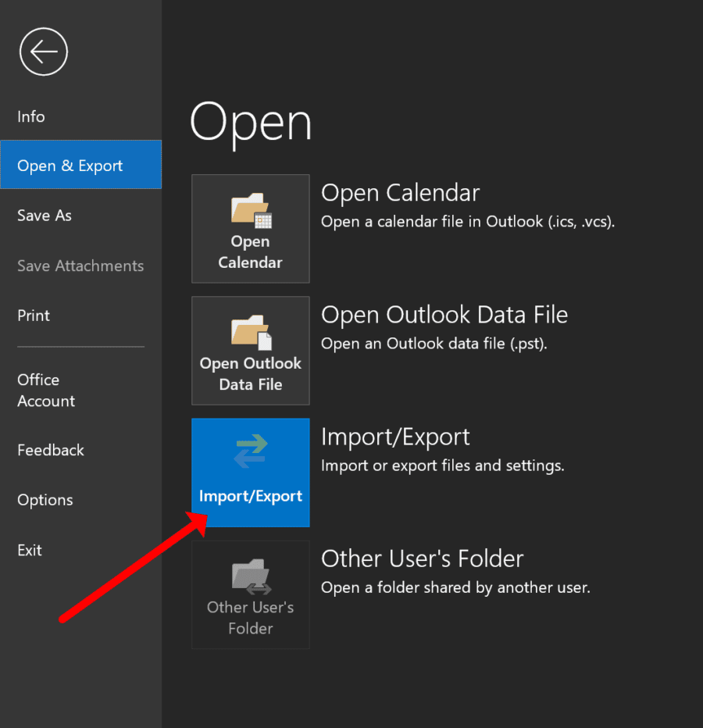Click the 'Other User's Folder' tile label
The width and height of the screenshot is (703, 728).
[x=250, y=618]
